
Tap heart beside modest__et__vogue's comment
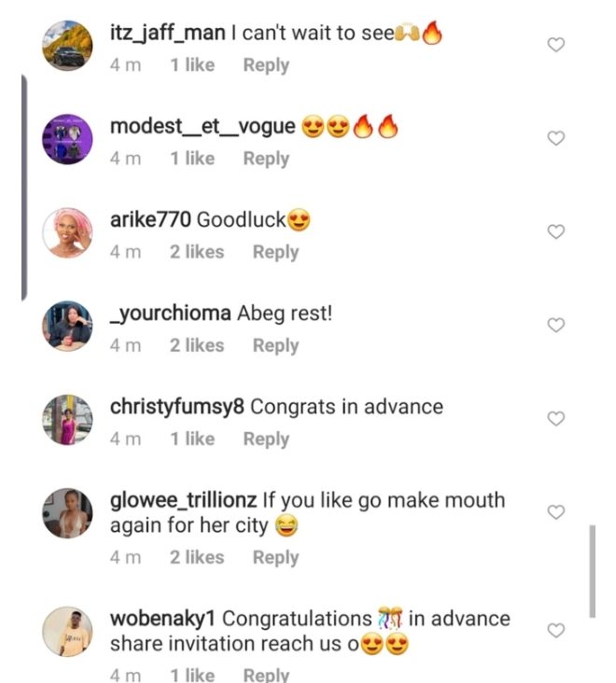[x=555, y=138]
